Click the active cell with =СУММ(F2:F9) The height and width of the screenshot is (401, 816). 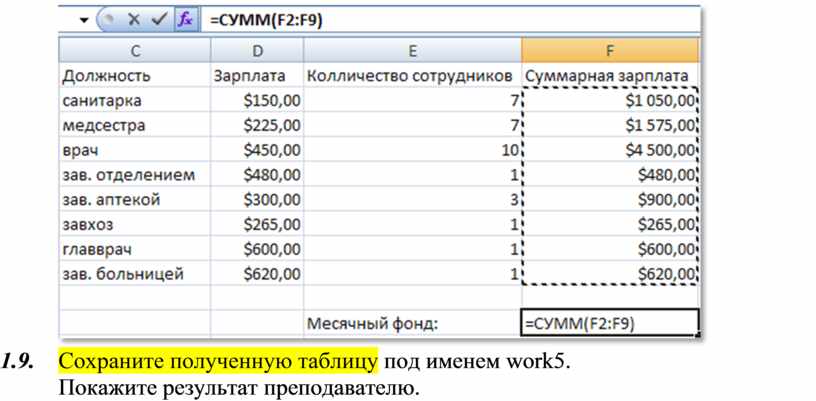click(x=609, y=323)
